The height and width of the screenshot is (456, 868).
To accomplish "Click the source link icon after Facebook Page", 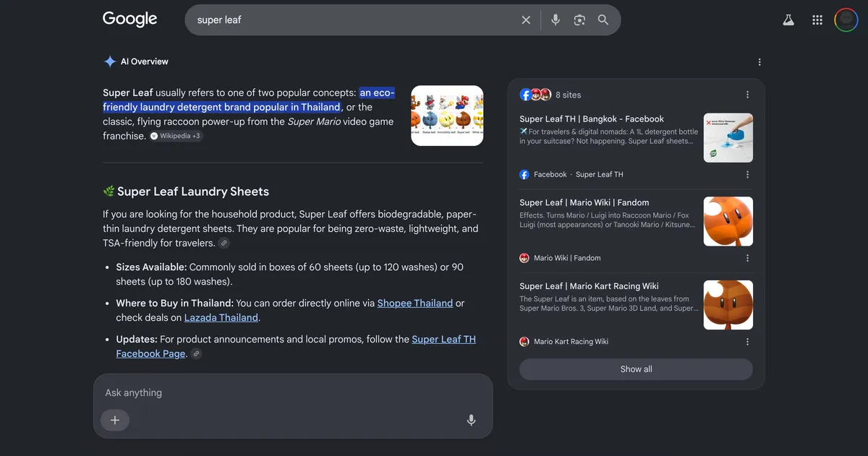I will coord(196,354).
